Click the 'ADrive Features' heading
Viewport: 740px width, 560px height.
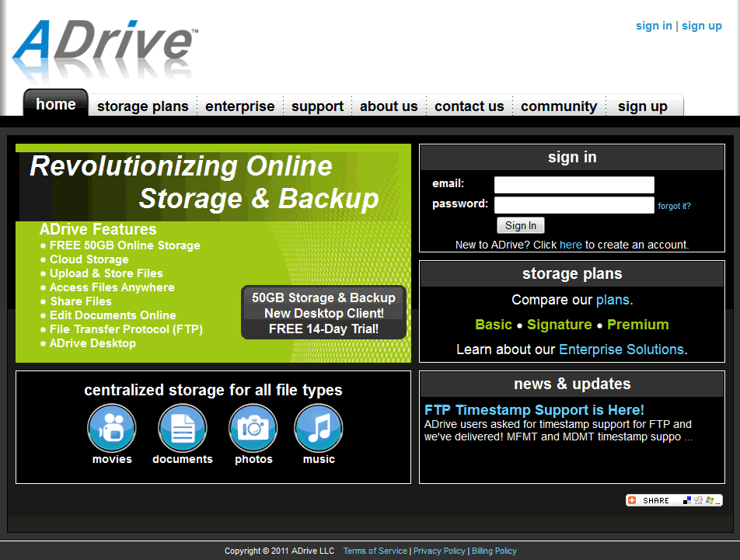tap(98, 229)
